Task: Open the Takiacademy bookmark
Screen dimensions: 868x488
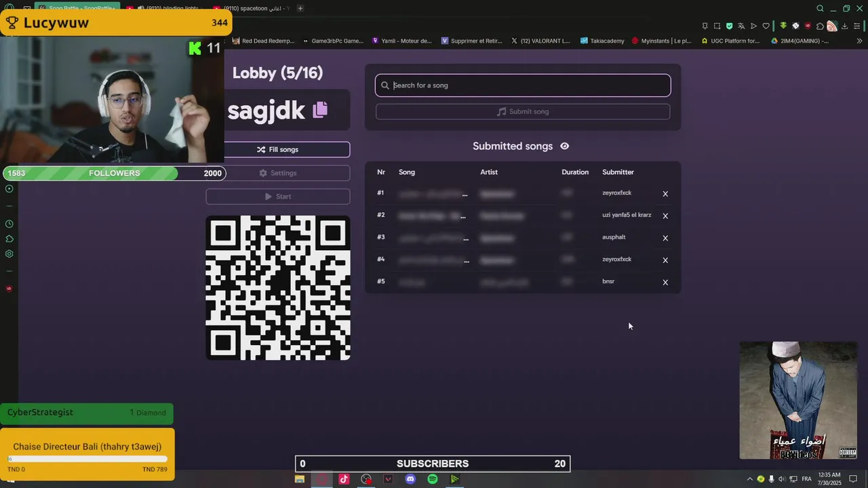Action: point(601,41)
